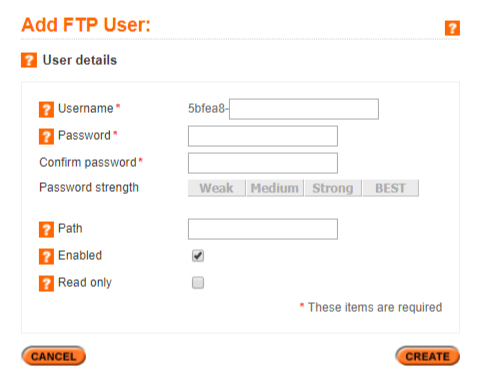The height and width of the screenshot is (390, 483).
Task: Click the Path text field
Action: tap(263, 229)
